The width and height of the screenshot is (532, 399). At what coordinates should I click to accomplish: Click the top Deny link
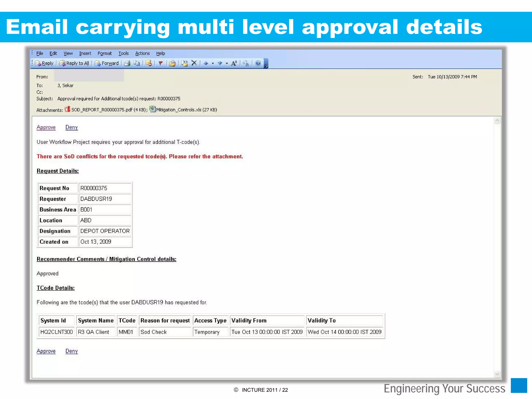(x=71, y=127)
